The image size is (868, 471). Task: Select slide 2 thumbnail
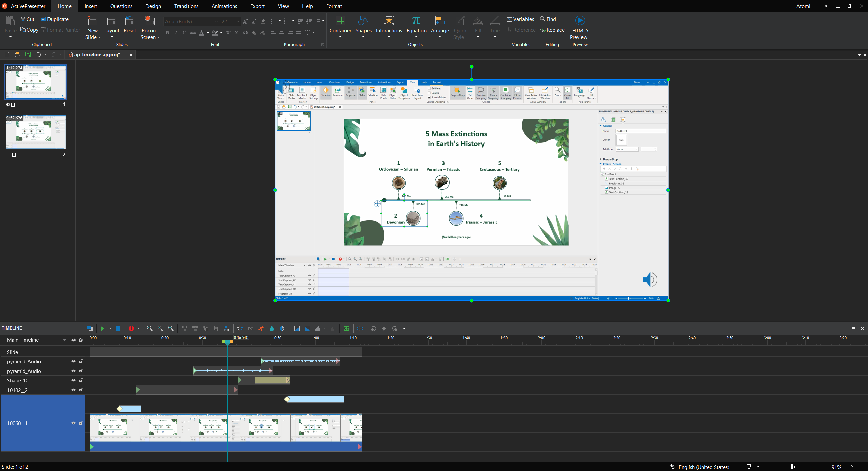tap(36, 132)
